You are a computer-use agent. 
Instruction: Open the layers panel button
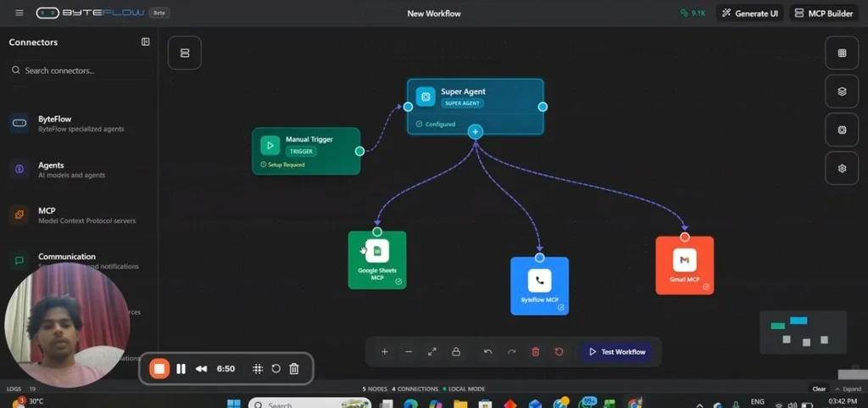point(842,92)
